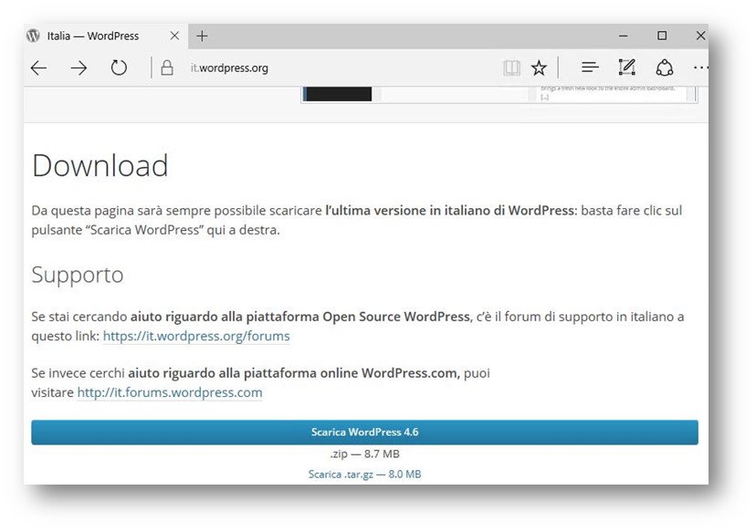
Task: Open the it.wordpress.org/forums link
Action: (x=196, y=336)
